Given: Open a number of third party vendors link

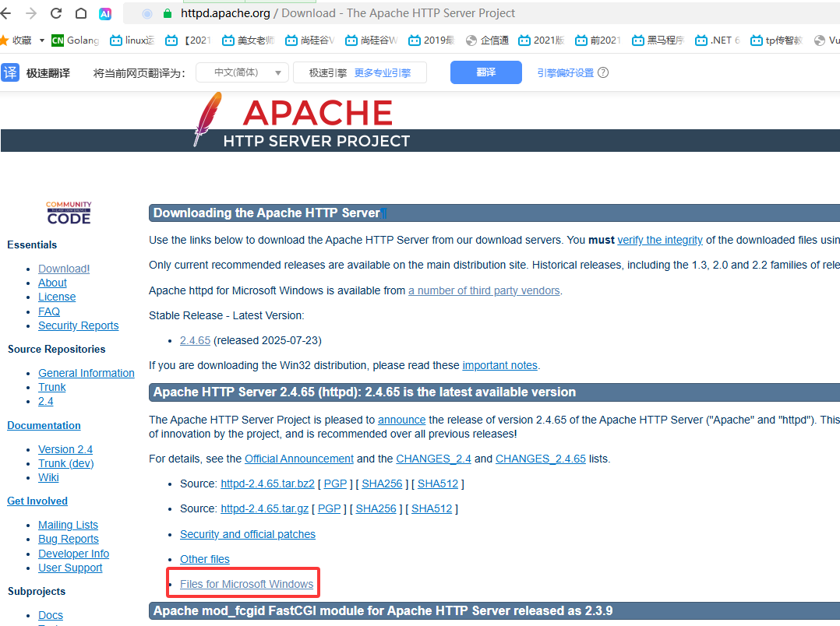Looking at the screenshot, I should (485, 290).
